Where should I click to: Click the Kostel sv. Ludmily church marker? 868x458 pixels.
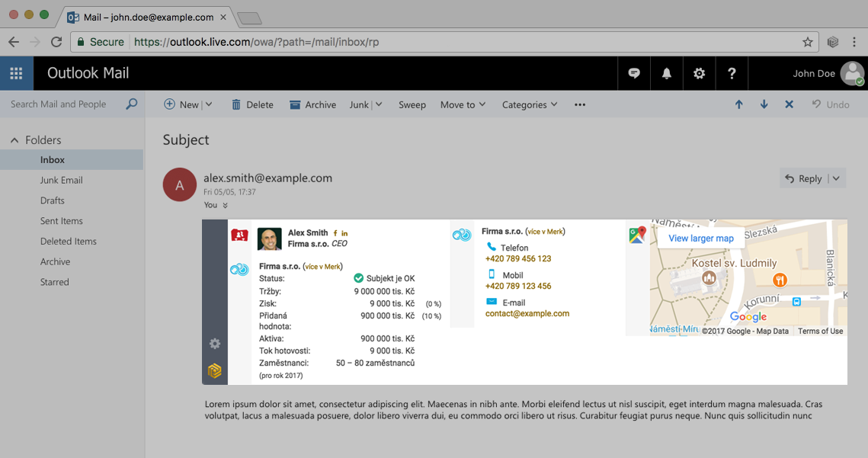pyautogui.click(x=709, y=278)
